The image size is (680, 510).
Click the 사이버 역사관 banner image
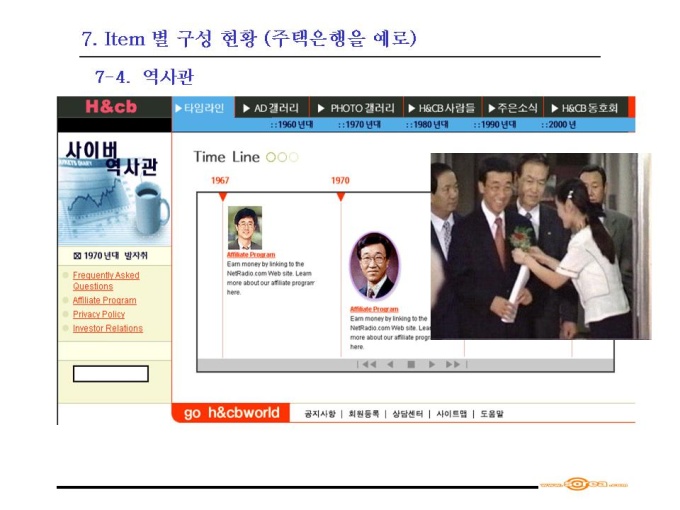[114, 191]
